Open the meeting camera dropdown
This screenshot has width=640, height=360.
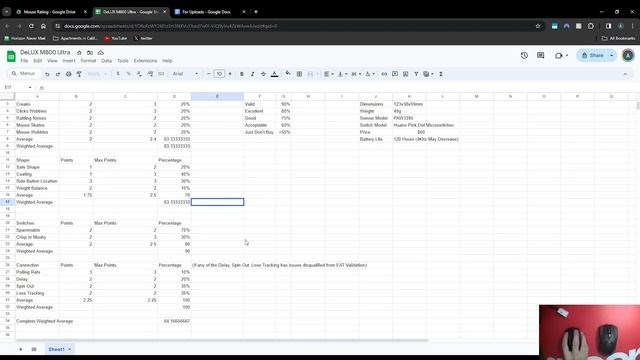567,55
